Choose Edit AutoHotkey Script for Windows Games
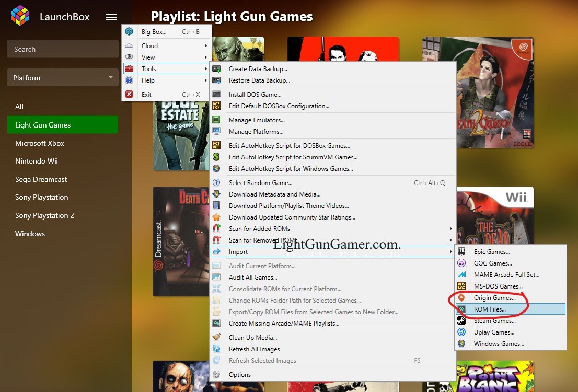 (333, 168)
